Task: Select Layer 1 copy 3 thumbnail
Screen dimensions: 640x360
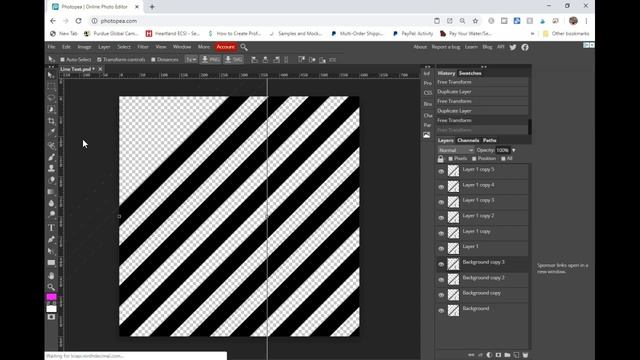Action: [453, 202]
